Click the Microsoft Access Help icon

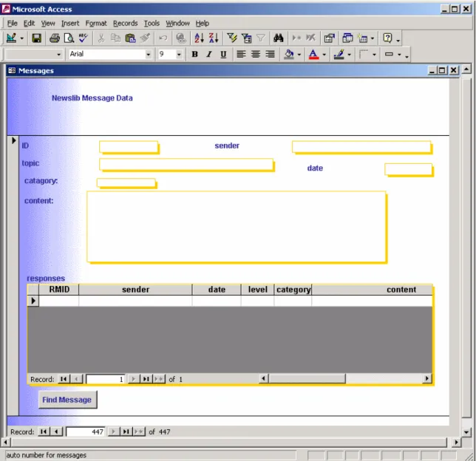pos(387,38)
